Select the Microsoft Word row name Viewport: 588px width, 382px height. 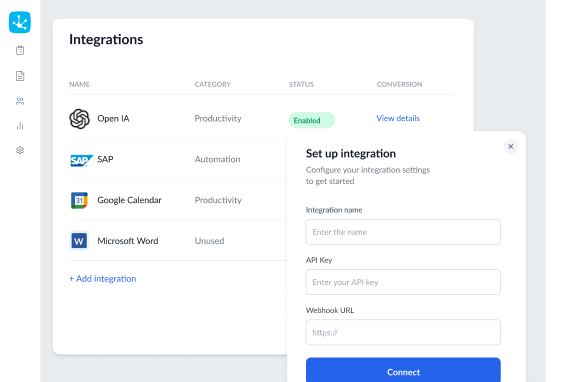click(128, 241)
